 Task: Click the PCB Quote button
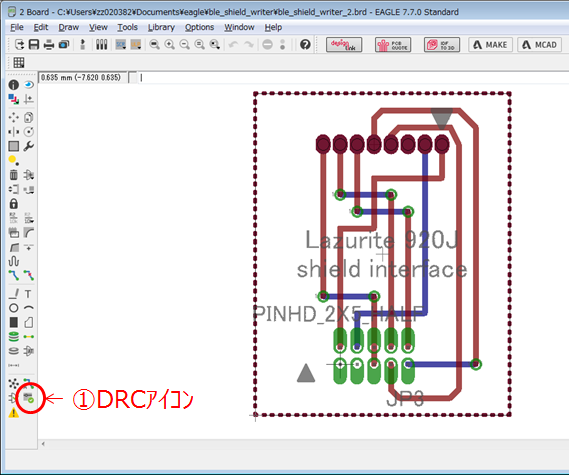(x=393, y=45)
